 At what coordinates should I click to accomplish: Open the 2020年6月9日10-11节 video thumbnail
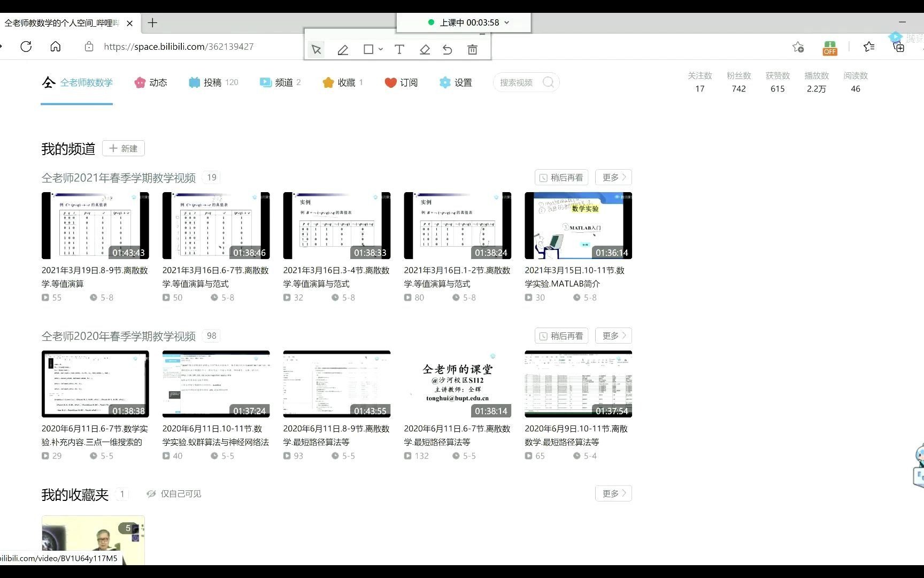579,384
